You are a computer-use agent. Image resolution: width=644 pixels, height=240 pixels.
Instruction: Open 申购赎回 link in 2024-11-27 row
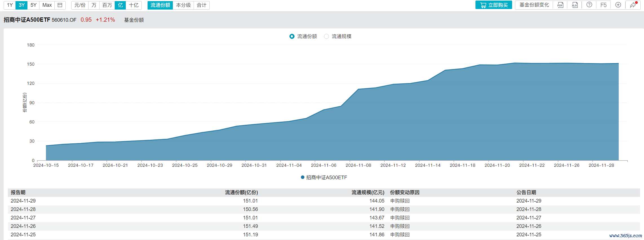click(x=400, y=218)
